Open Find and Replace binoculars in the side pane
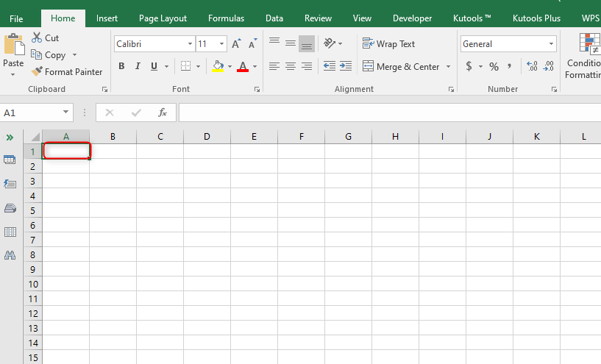601x364 pixels. tap(10, 255)
